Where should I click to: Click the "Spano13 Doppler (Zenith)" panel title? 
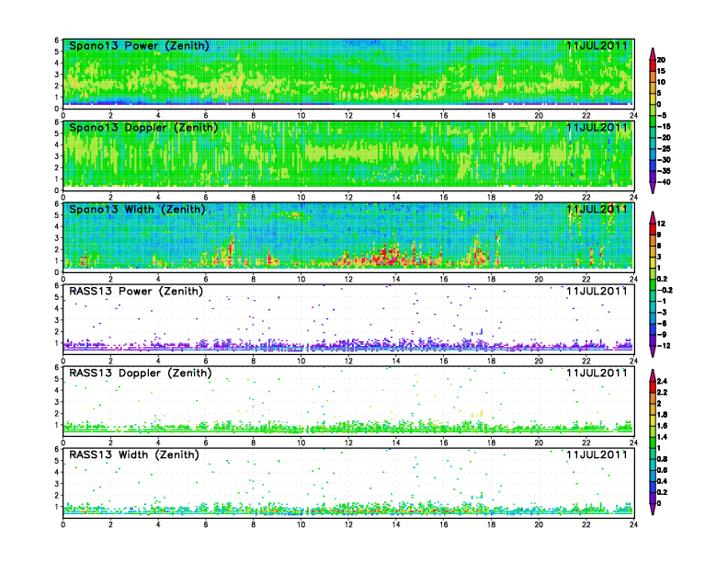tap(143, 128)
